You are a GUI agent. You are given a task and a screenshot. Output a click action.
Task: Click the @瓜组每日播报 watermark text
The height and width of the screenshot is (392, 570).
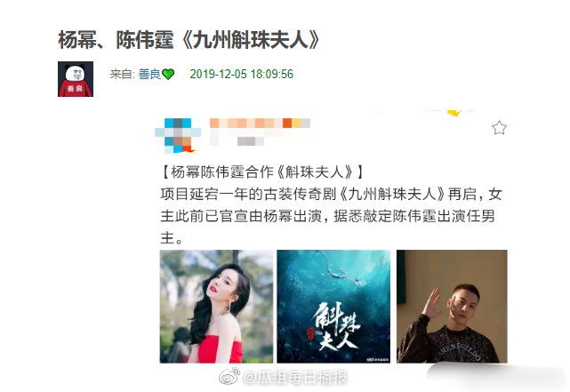tap(295, 378)
